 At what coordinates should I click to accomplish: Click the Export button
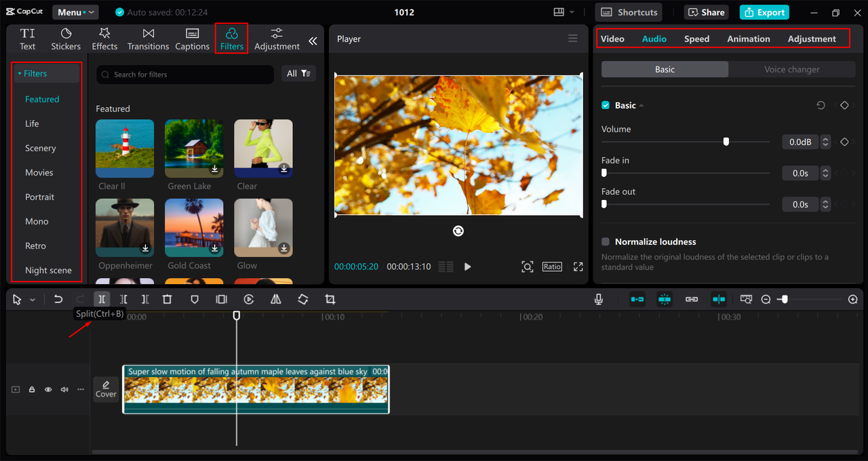pyautogui.click(x=764, y=12)
